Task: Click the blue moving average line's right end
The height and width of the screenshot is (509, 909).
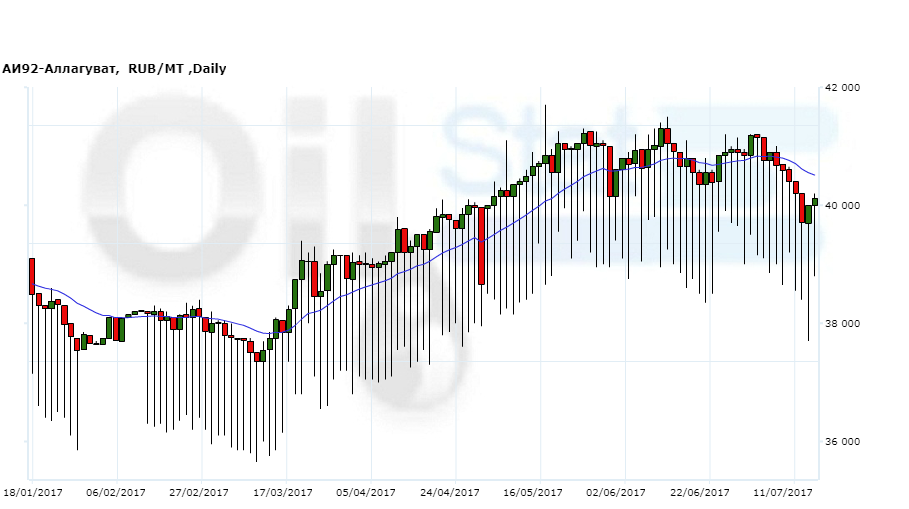Action: coord(813,176)
